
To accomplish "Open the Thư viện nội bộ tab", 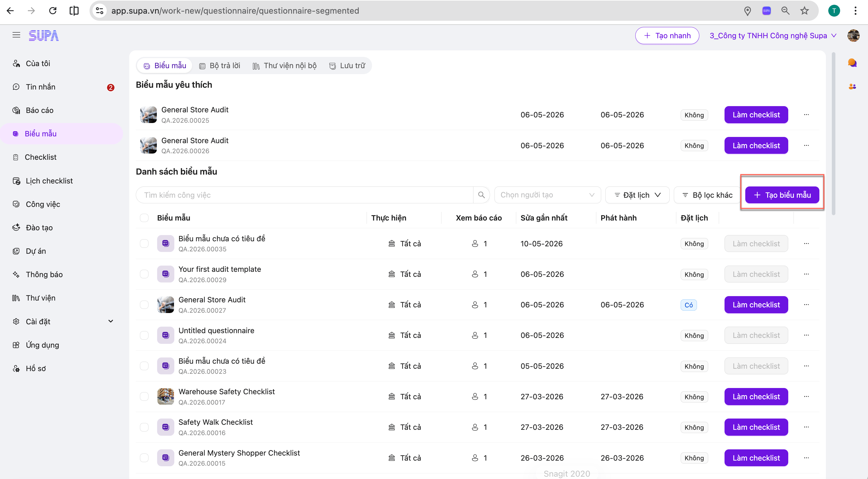I will [285, 66].
